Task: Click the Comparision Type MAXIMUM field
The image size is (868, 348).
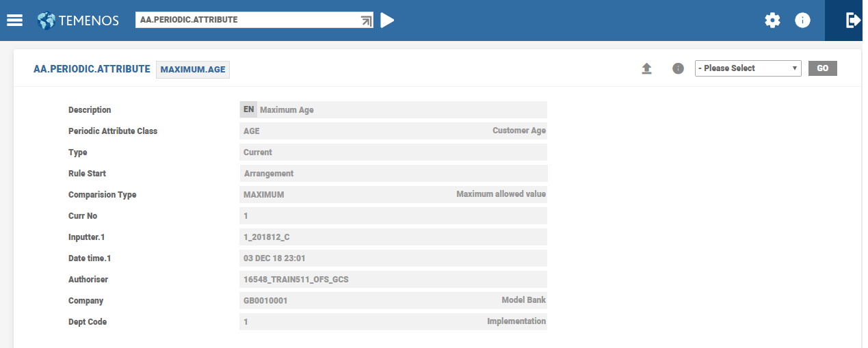Action: coord(342,195)
